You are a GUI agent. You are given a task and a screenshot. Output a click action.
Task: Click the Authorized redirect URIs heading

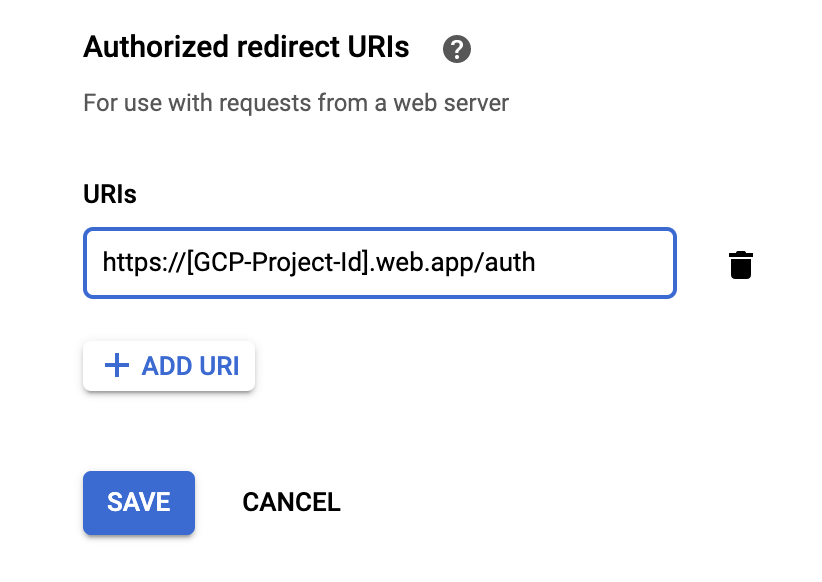tap(246, 47)
